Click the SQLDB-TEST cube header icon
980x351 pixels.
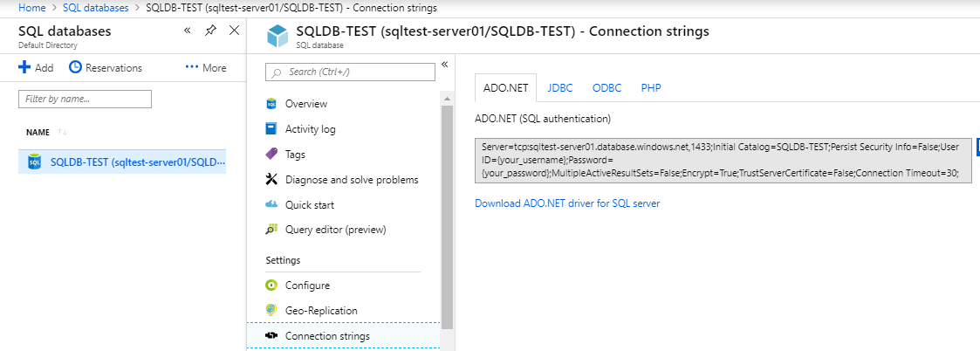pos(277,36)
